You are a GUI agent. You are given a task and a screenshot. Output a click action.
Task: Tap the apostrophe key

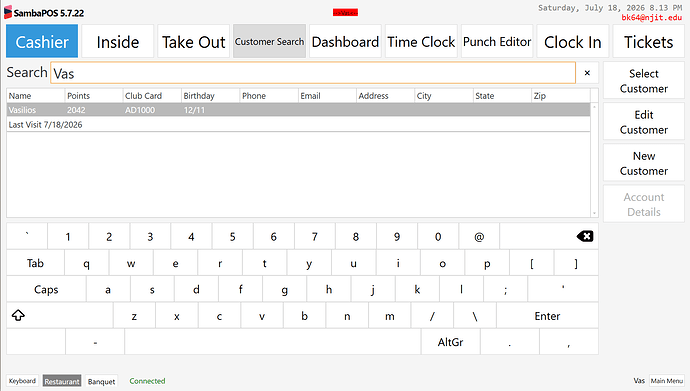[563, 289]
